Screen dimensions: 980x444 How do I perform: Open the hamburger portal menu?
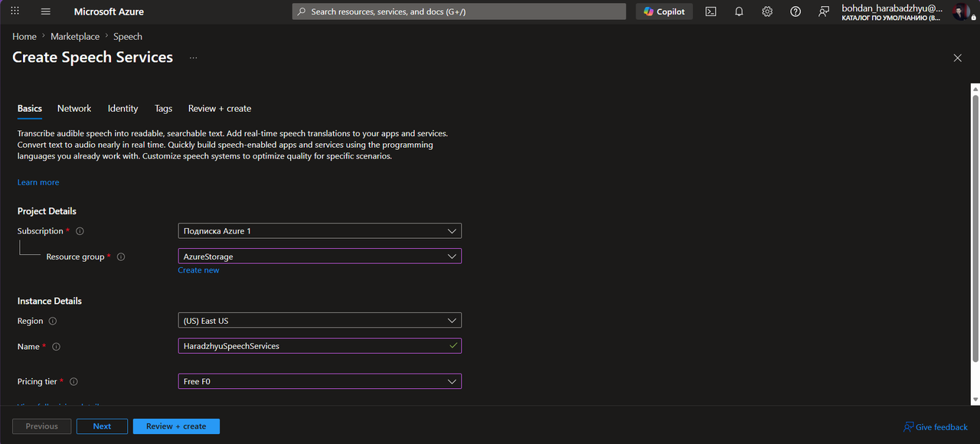pyautogui.click(x=45, y=11)
